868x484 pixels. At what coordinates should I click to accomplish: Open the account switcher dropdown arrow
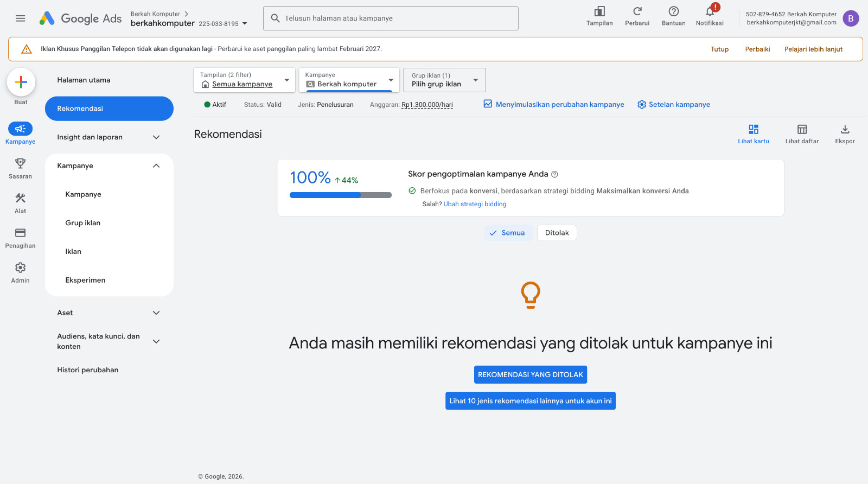tap(245, 23)
